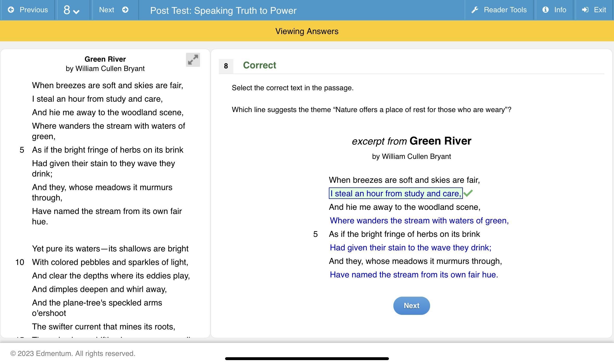This screenshot has width=614, height=364.
Task: Click the Exit door icon
Action: pyautogui.click(x=585, y=10)
